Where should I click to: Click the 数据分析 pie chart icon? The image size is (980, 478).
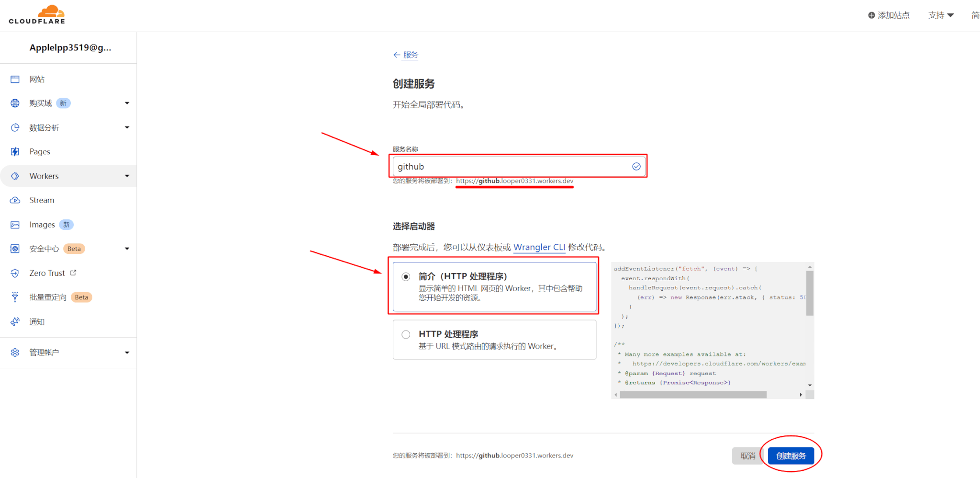15,127
